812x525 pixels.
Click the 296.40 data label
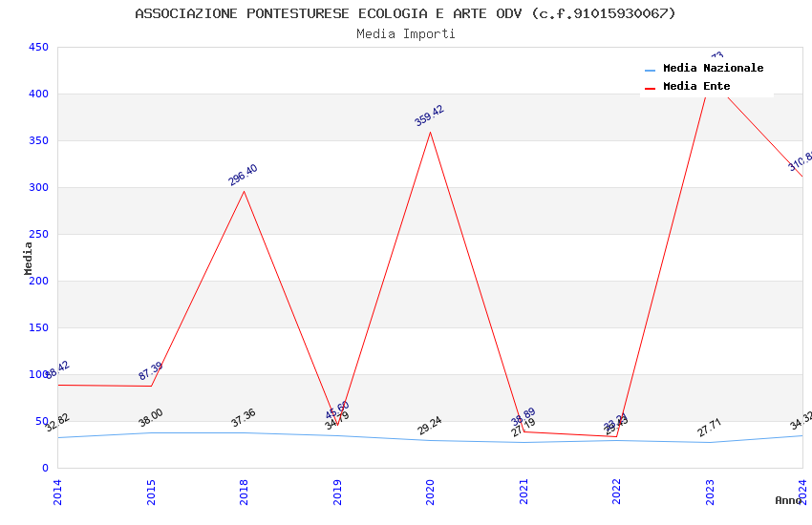243,175
